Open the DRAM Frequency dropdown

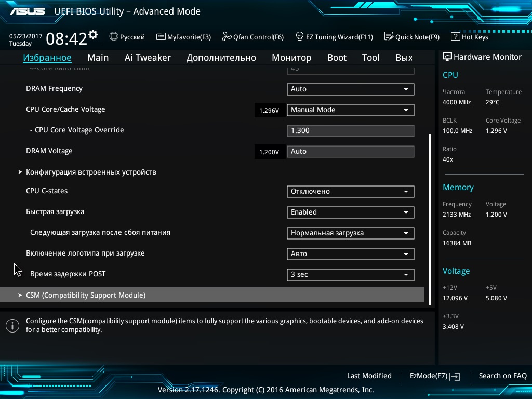pos(351,89)
